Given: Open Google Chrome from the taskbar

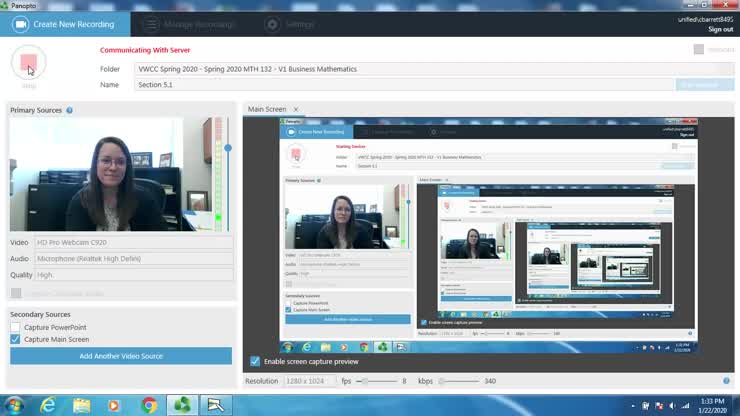Looking at the screenshot, I should tap(149, 405).
